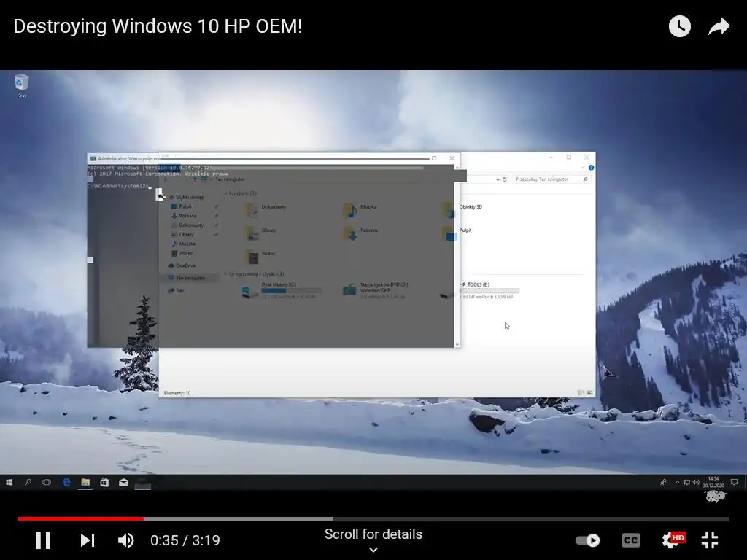747x560 pixels.
Task: Click the video title text
Action: click(158, 26)
